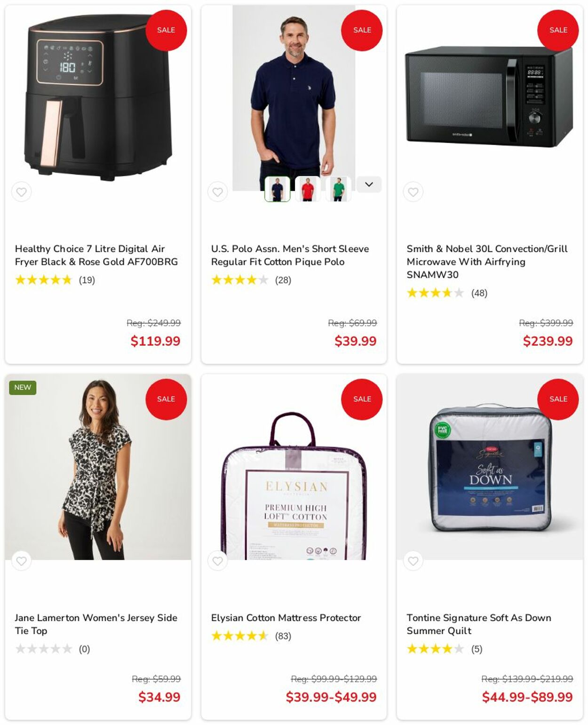Expand more polo color options chevron
The width and height of the screenshot is (588, 725).
tap(369, 184)
